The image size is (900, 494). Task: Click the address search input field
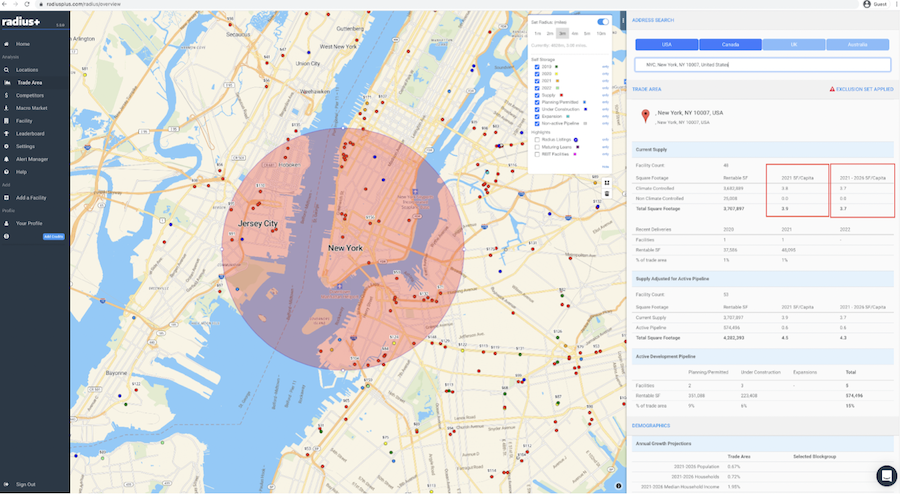(x=762, y=65)
